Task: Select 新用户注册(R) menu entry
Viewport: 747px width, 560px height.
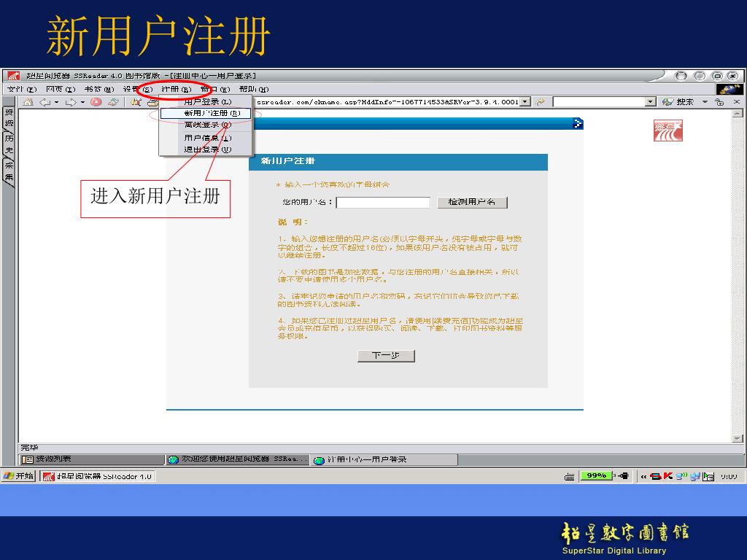Action: pos(205,113)
